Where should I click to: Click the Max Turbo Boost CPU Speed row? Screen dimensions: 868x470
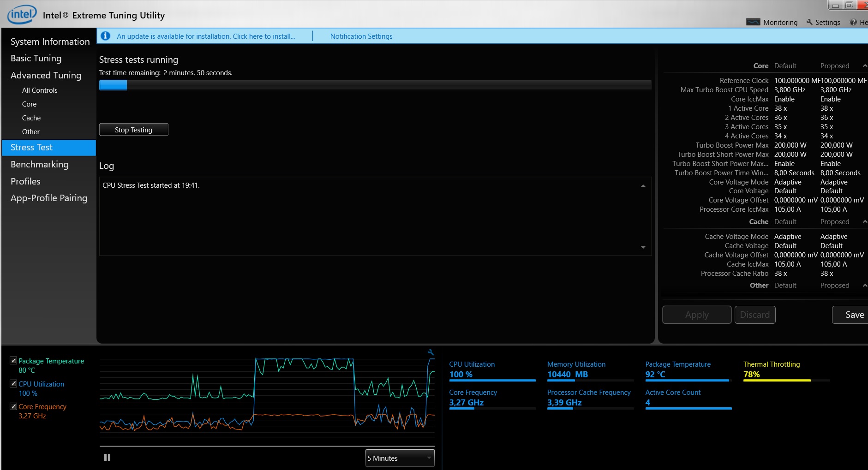click(x=765, y=90)
